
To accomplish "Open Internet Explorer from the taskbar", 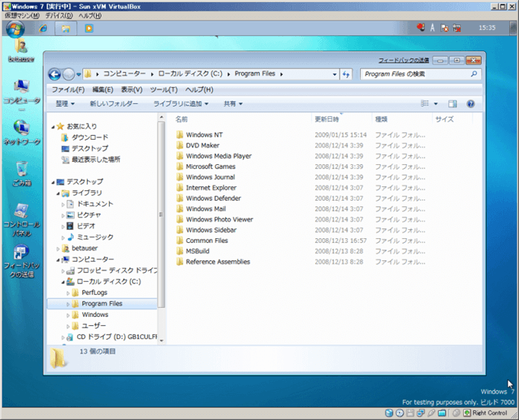I will [43, 28].
